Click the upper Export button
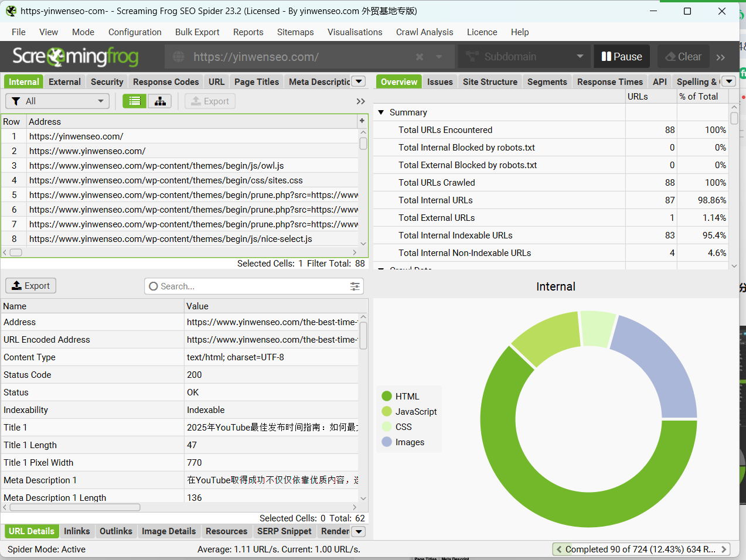The height and width of the screenshot is (560, 746). pos(210,101)
